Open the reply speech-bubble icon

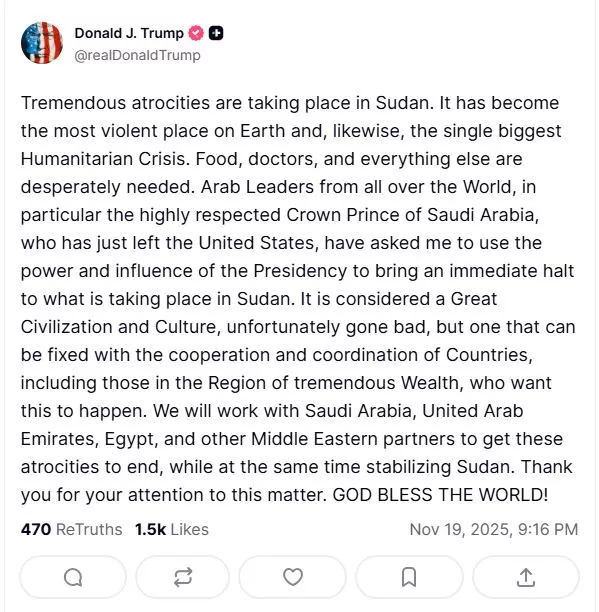click(x=73, y=577)
